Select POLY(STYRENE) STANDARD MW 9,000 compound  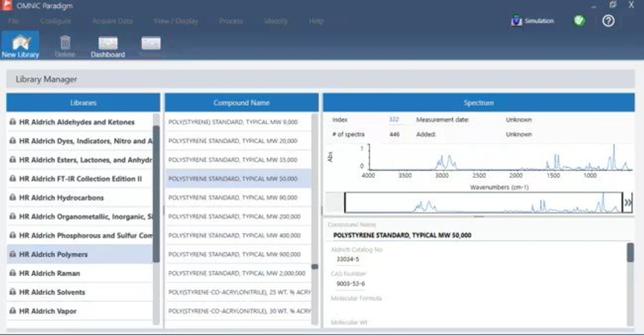tap(238, 122)
